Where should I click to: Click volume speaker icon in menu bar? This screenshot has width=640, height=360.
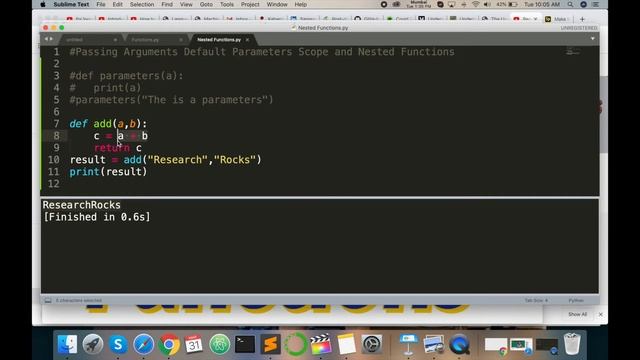[x=487, y=4]
